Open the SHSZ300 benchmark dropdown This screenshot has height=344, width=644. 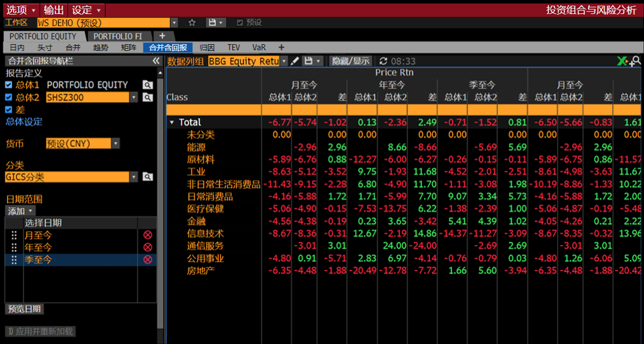click(x=133, y=97)
